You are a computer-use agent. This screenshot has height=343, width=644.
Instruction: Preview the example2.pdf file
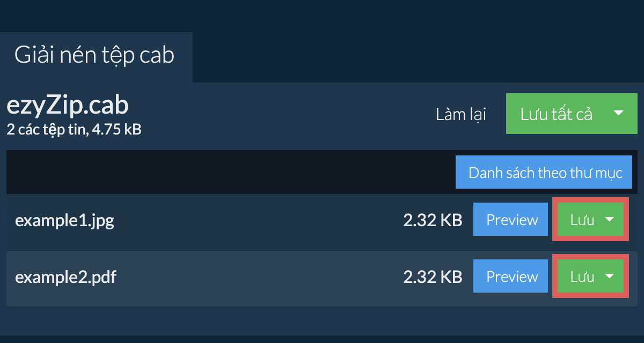(x=512, y=277)
